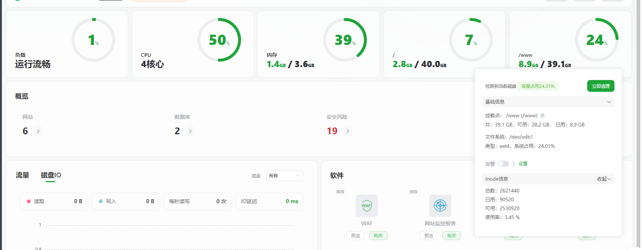The width and height of the screenshot is (644, 250).
Task: Click the arrow next to 数据库 count 2
Action: point(190,131)
